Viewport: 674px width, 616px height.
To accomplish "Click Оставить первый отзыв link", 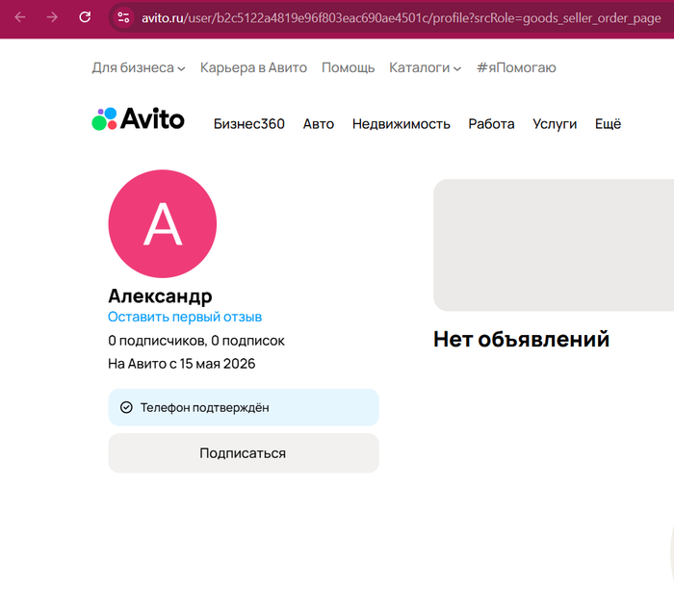I will point(185,317).
